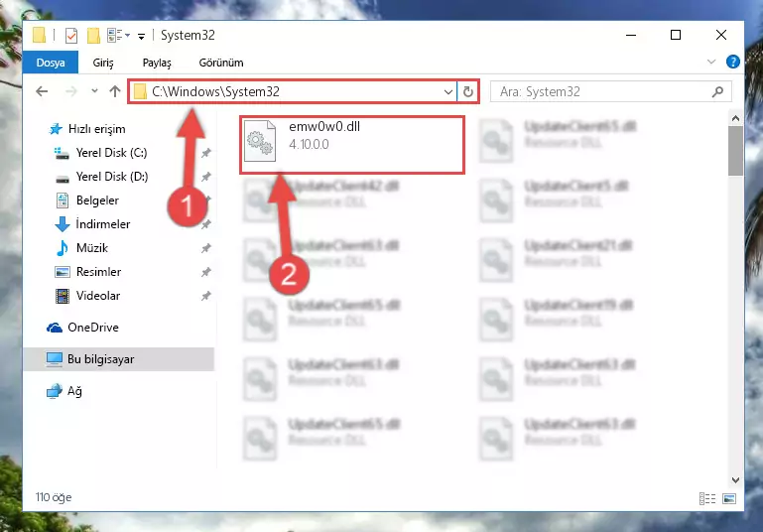Image resolution: width=763 pixels, height=532 pixels.
Task: Switch to the Görünüm tab
Action: (x=221, y=63)
